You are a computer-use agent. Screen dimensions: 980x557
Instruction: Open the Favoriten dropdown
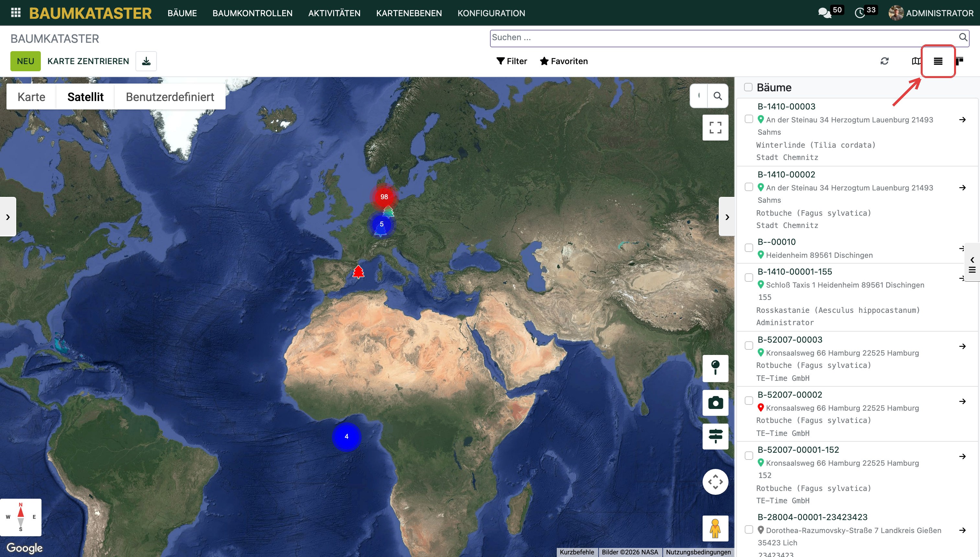pos(564,61)
